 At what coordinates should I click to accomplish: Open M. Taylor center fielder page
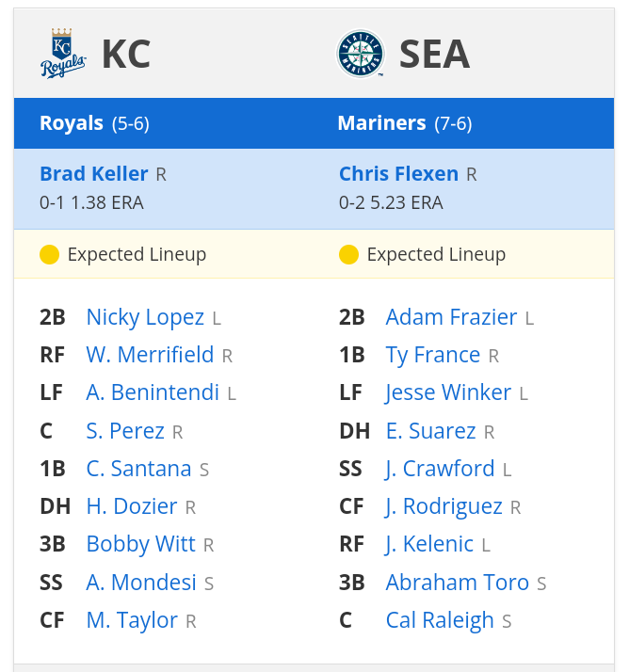tap(132, 620)
